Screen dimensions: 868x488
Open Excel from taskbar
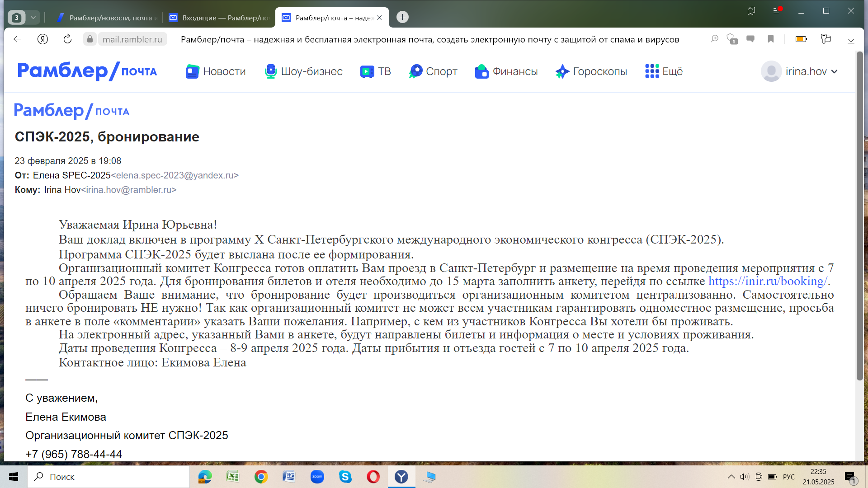233,477
